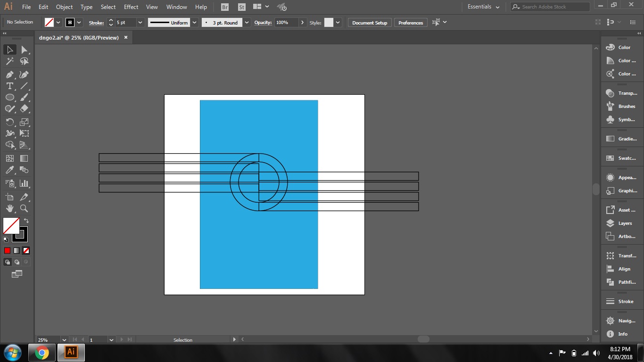Set paint mode to Gradient

click(x=17, y=250)
